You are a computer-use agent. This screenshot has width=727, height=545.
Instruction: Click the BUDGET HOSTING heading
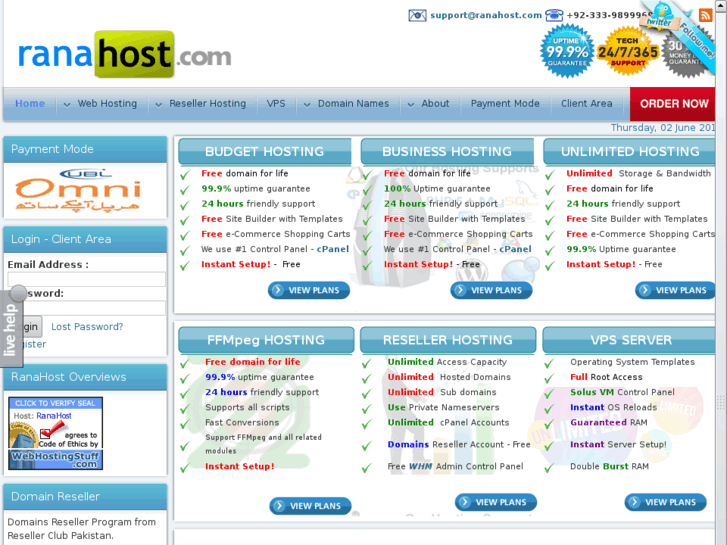tap(264, 151)
